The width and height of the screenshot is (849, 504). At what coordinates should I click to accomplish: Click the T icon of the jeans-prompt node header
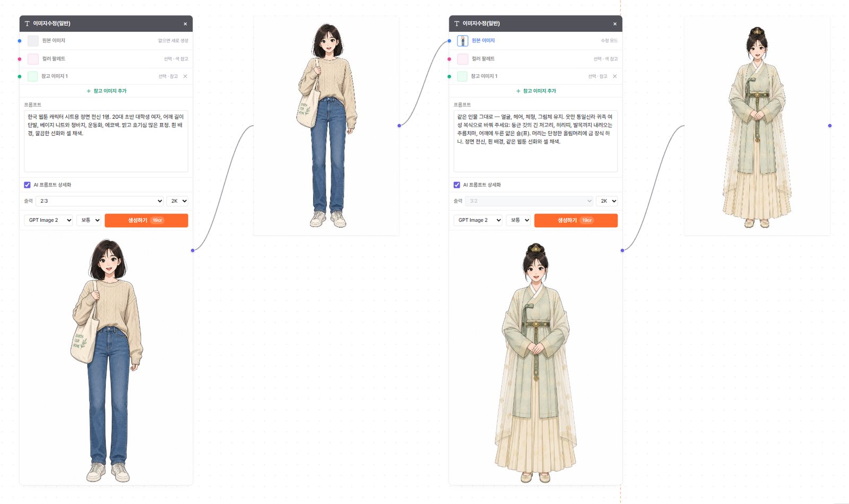[27, 24]
